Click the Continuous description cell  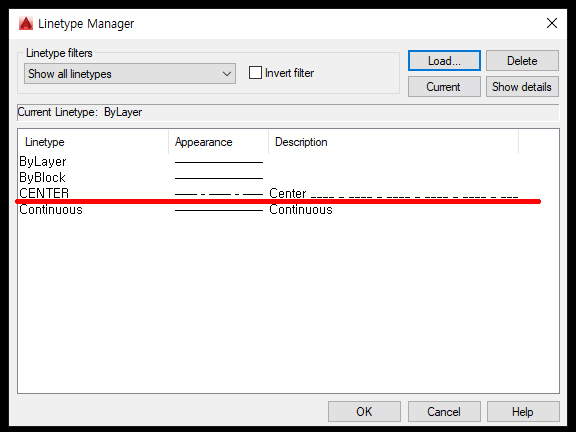301,209
